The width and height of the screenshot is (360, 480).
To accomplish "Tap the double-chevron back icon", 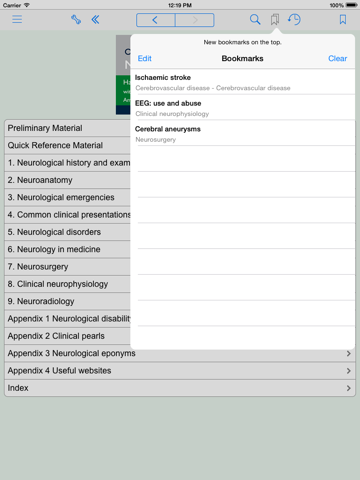I will (x=95, y=20).
